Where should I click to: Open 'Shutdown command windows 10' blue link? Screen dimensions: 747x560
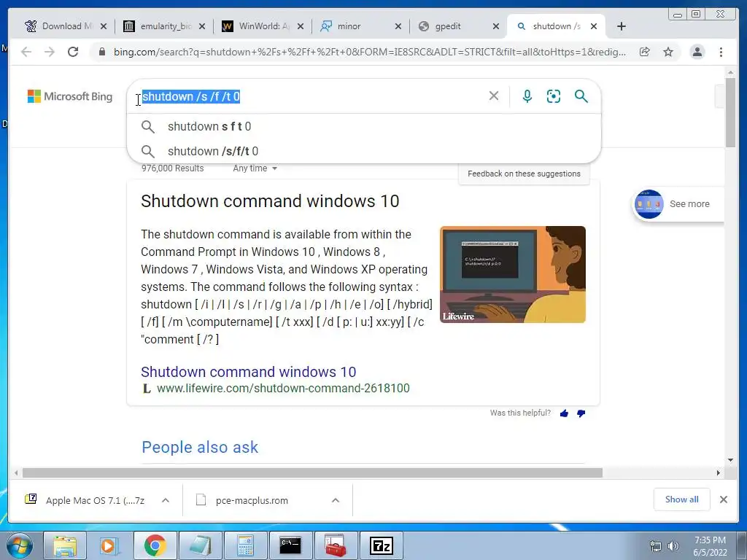pos(248,371)
